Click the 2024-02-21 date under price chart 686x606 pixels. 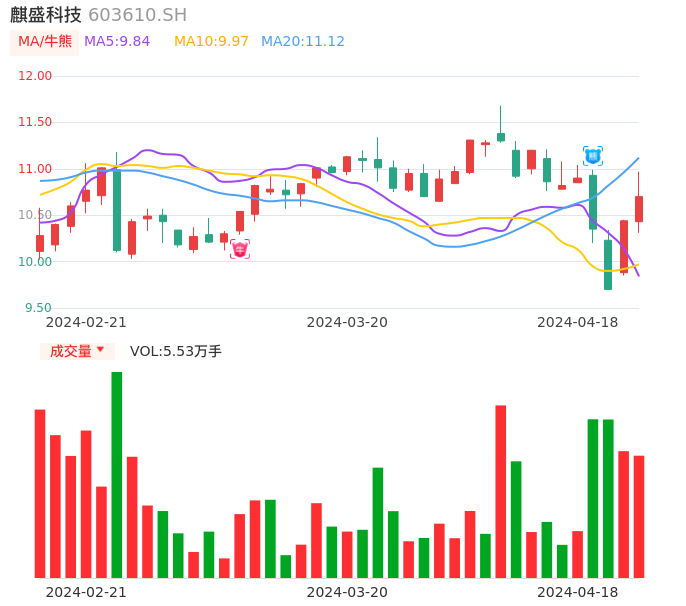point(86,322)
